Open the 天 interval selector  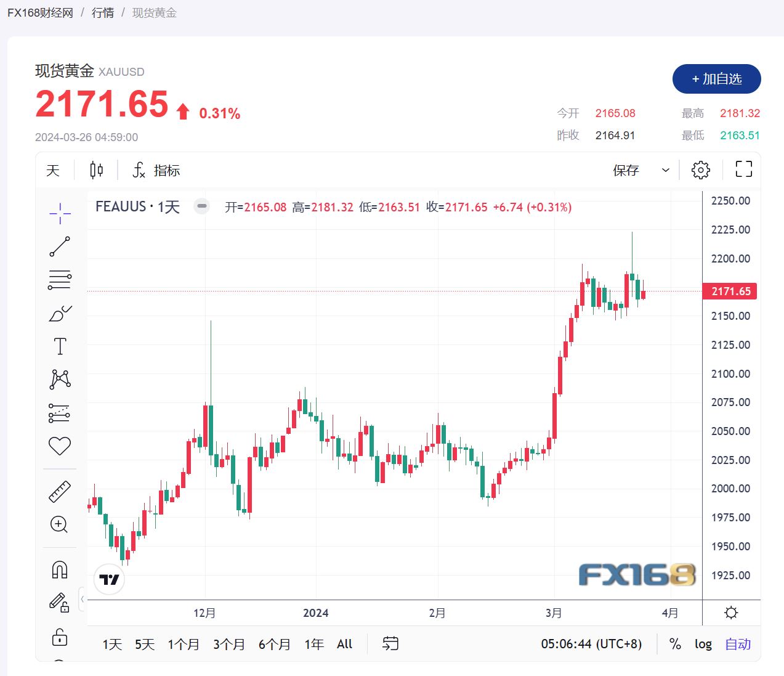point(53,169)
